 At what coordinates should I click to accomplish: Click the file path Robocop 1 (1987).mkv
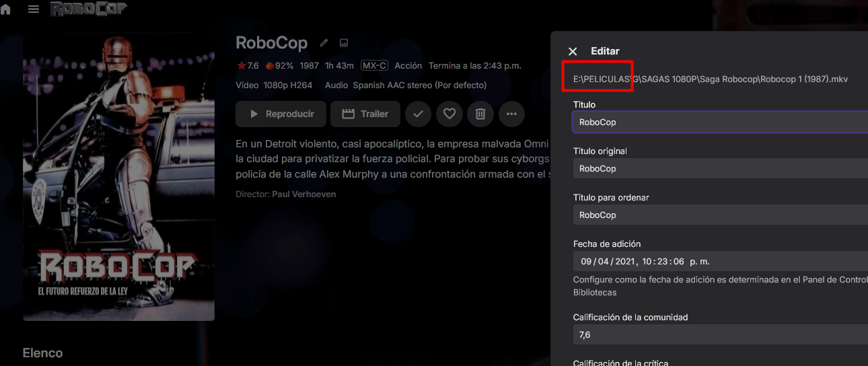(x=711, y=79)
